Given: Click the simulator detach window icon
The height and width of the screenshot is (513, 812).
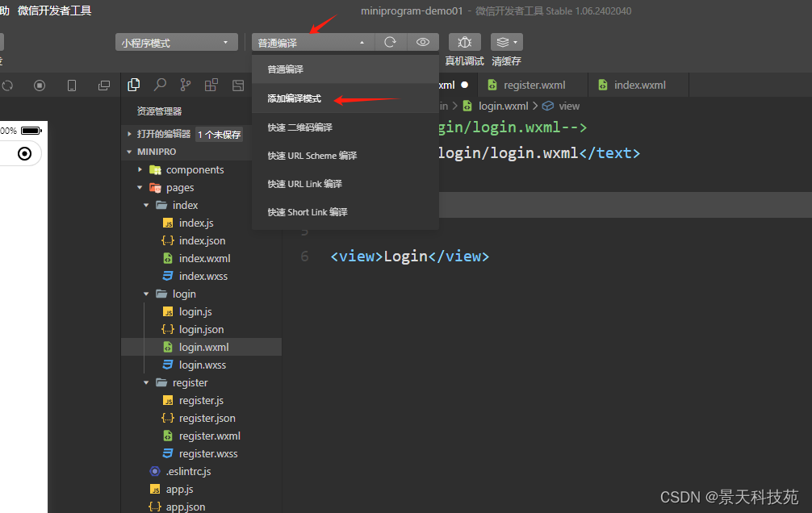Looking at the screenshot, I should pos(104,85).
